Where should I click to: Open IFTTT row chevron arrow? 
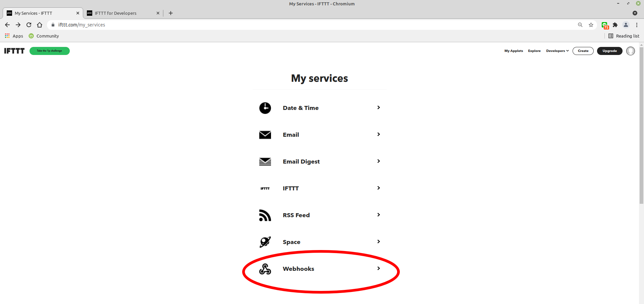coord(378,188)
